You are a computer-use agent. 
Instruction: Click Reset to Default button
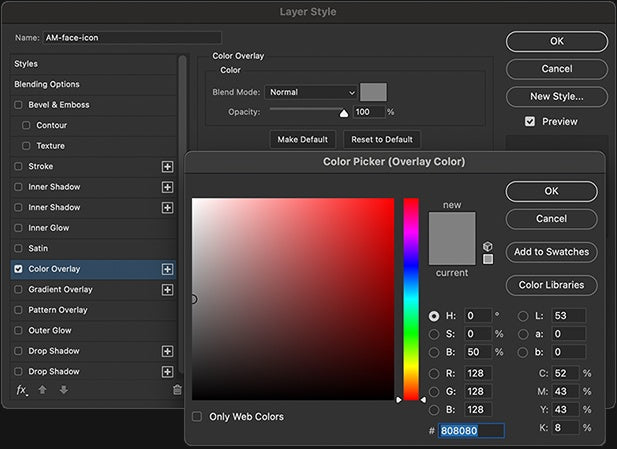tap(382, 139)
